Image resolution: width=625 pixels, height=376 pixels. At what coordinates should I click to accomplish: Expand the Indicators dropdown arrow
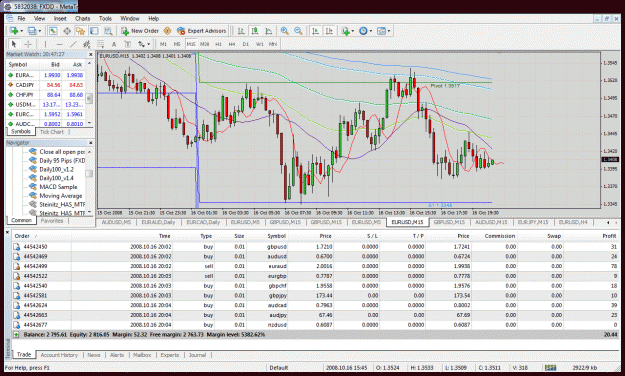[x=353, y=31]
